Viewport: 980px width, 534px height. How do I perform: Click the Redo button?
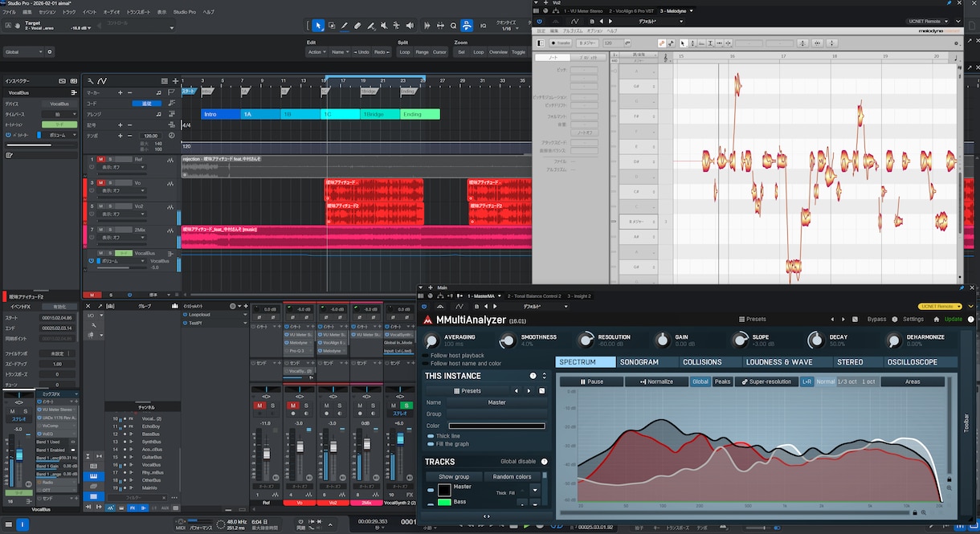point(383,51)
